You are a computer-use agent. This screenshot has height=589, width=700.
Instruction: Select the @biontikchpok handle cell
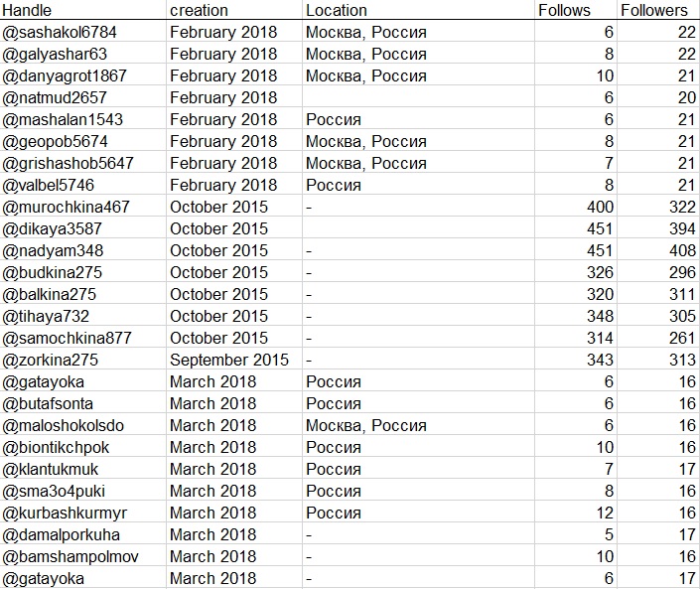click(57, 447)
